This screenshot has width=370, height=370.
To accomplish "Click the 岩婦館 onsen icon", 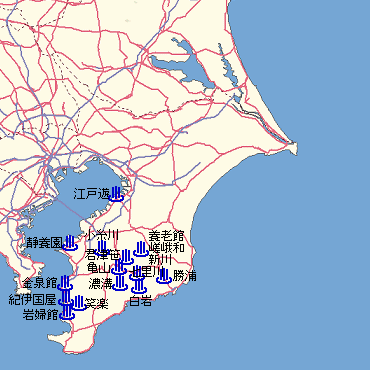I will pos(67,312).
